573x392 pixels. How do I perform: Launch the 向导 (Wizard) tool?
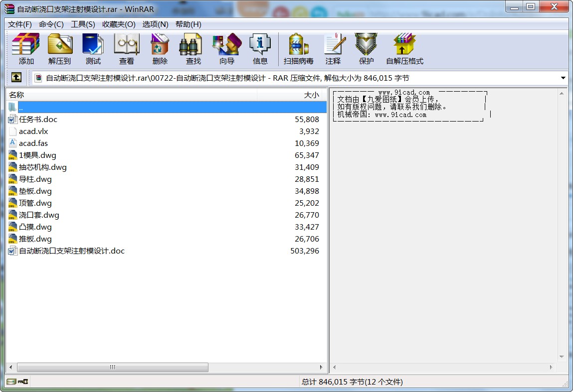226,49
